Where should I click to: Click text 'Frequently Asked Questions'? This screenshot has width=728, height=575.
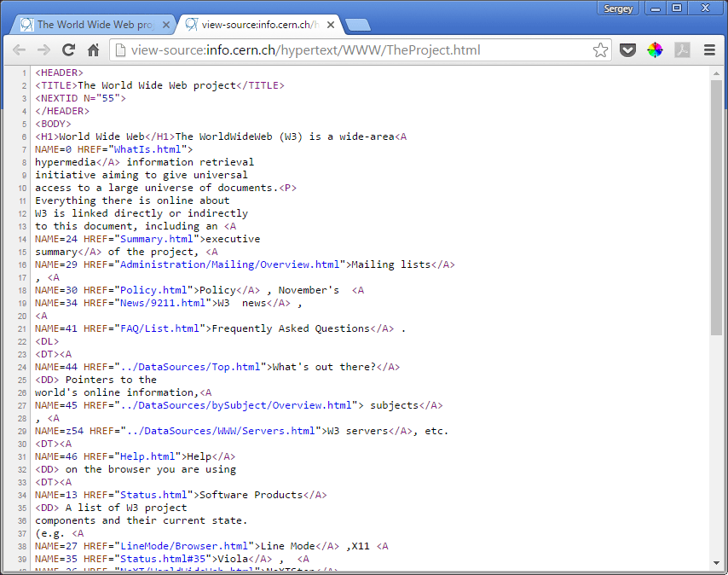[x=291, y=328]
